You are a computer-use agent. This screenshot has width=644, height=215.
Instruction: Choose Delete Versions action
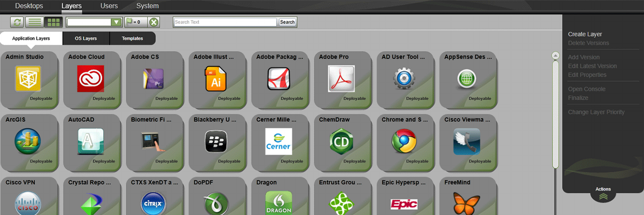(x=588, y=43)
